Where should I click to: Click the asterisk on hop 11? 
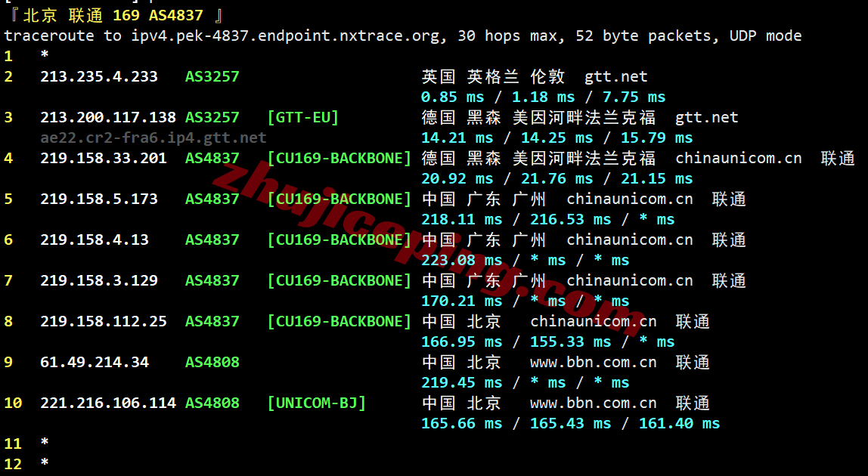coord(44,444)
